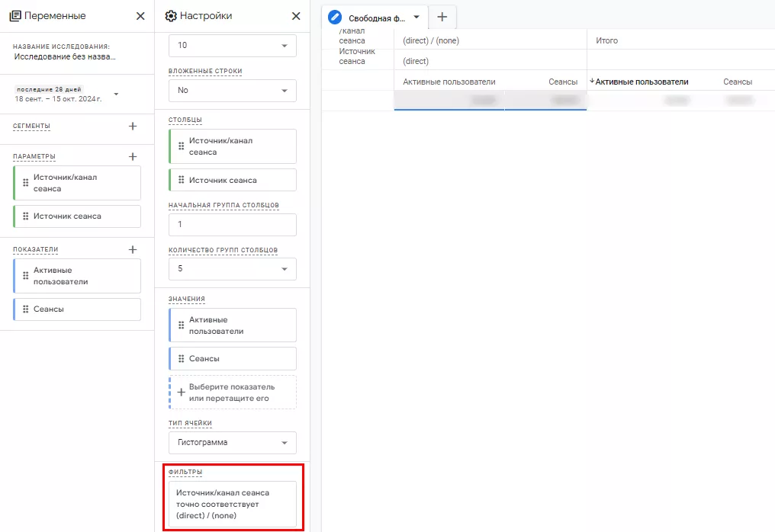Open the Тип ячейки Гистограмма dropdown
The height and width of the screenshot is (532, 775).
tap(233, 443)
